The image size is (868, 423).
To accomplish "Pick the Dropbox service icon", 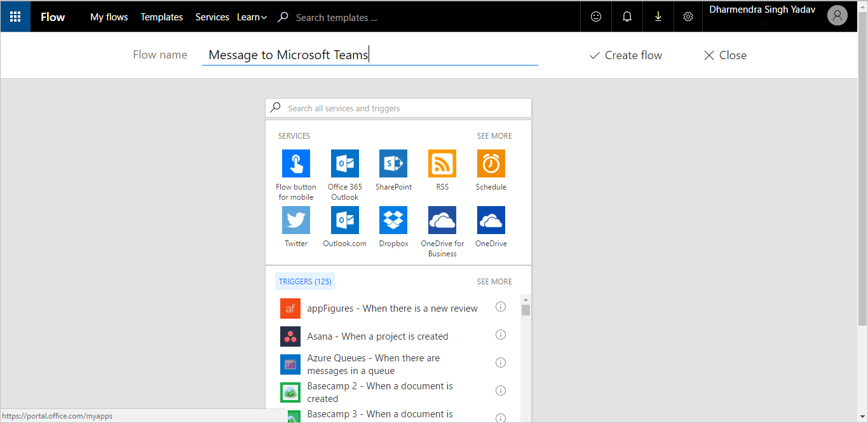I will click(x=393, y=220).
